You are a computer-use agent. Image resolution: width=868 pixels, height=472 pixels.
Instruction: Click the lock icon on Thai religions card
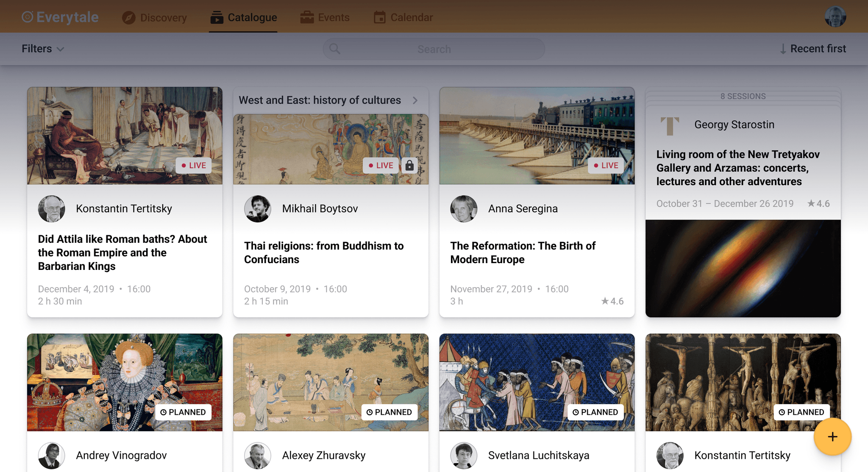[409, 165]
